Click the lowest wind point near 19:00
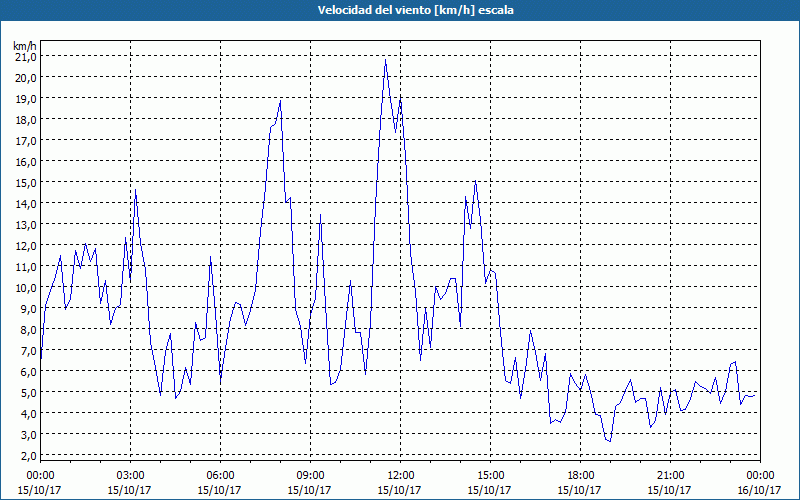 (610, 441)
